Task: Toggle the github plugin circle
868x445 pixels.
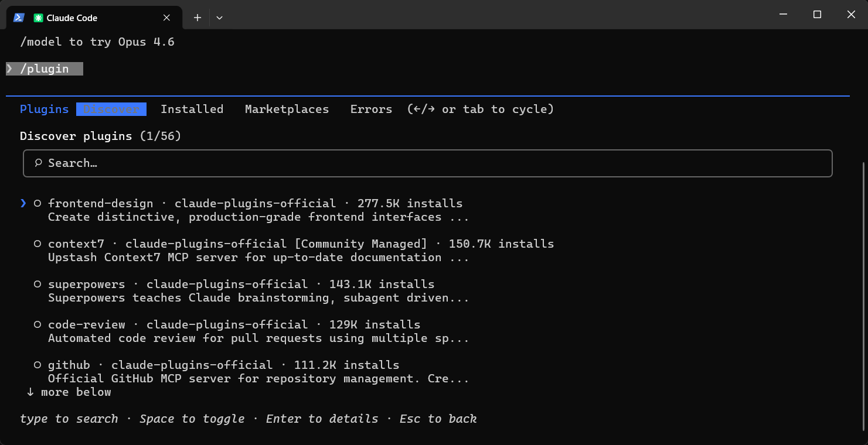Action: pos(38,365)
